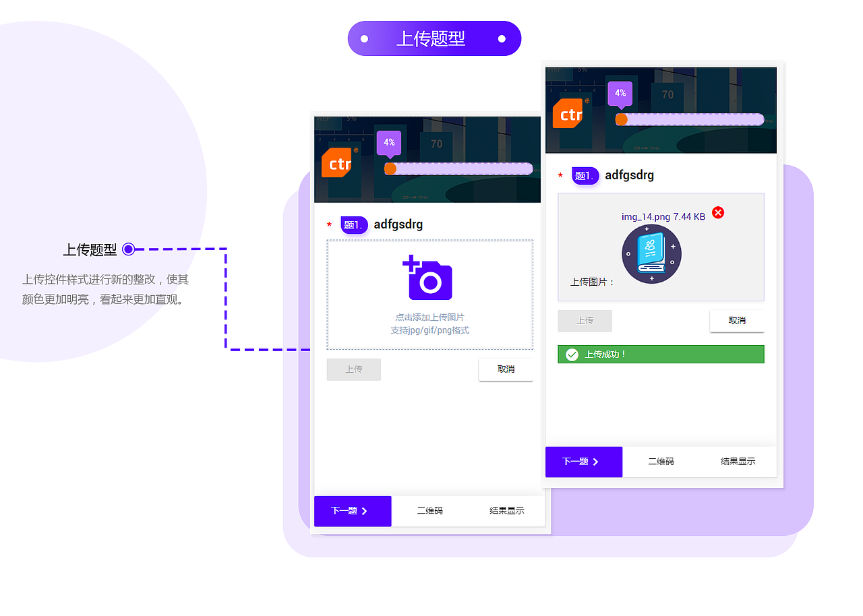Click the 4% progress tooltip badge on right
Viewport: 863px width, 616px height.
[x=620, y=94]
